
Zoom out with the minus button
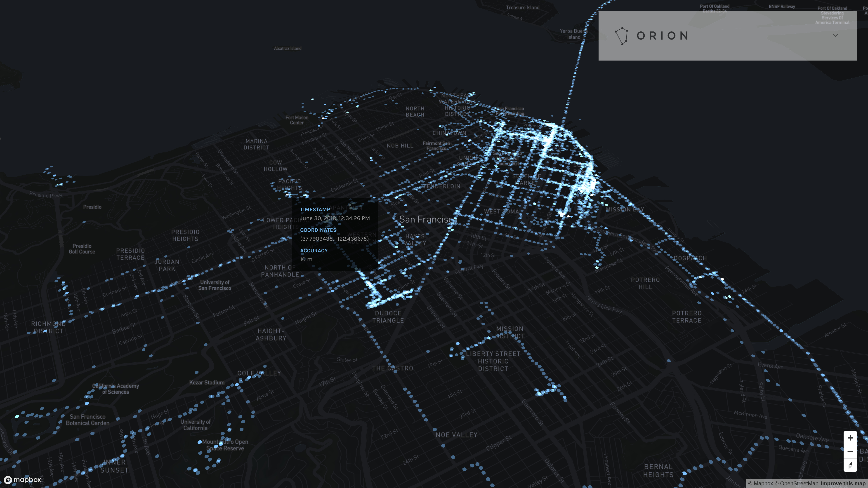pyautogui.click(x=850, y=452)
